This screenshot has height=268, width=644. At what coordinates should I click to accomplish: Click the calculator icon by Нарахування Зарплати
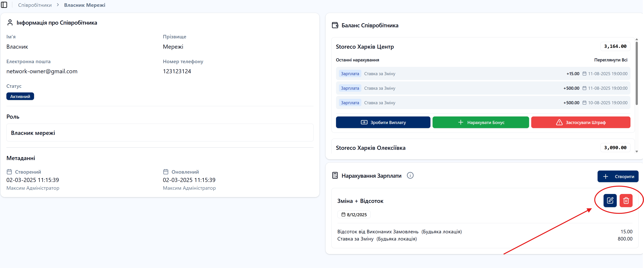(x=335, y=176)
